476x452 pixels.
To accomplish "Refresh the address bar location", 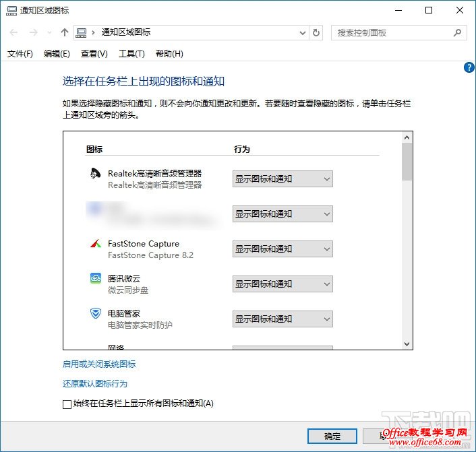I will [316, 32].
